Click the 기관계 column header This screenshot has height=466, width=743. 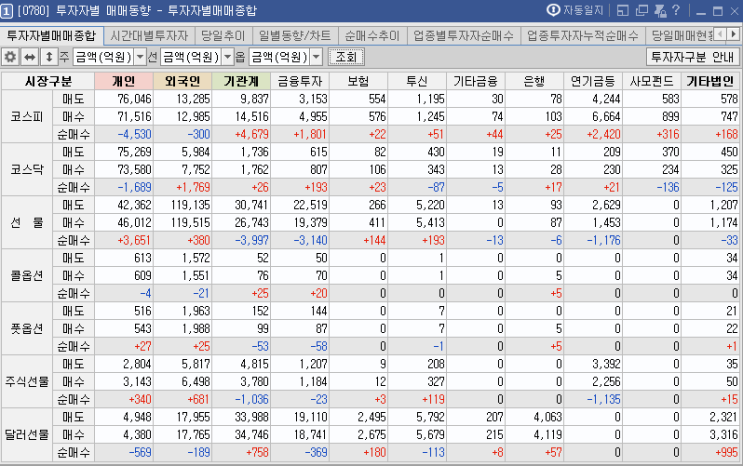(241, 81)
